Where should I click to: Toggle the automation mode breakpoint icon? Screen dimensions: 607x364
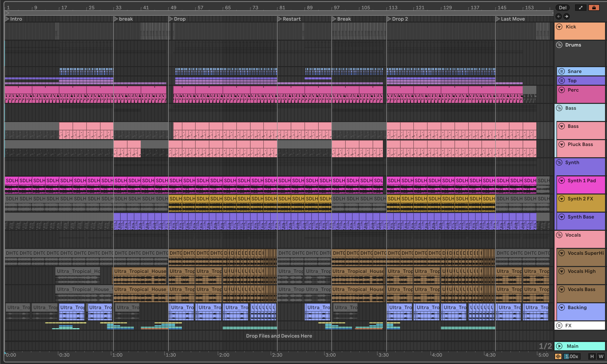(581, 8)
